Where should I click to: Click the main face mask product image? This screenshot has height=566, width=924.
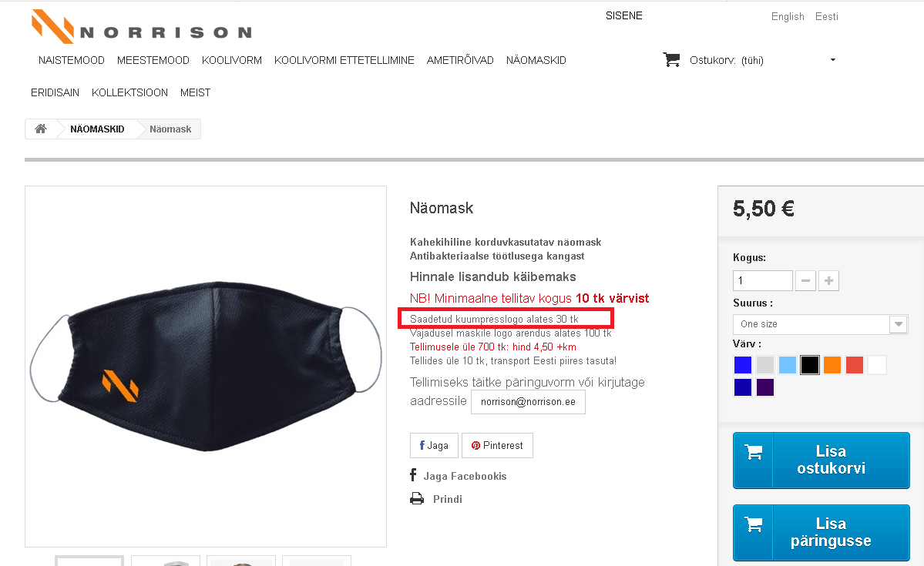[x=206, y=366]
